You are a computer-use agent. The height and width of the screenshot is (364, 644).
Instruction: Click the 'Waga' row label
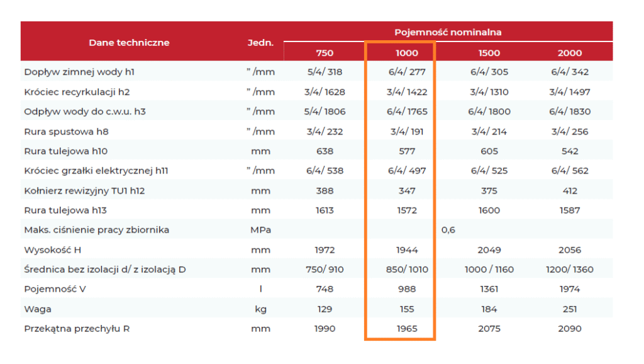pos(38,309)
